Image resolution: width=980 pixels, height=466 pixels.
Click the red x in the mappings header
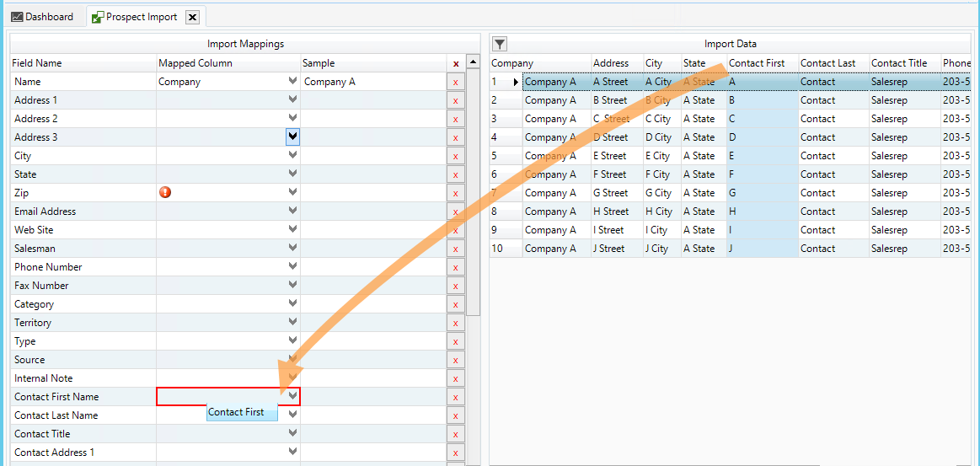coord(456,63)
